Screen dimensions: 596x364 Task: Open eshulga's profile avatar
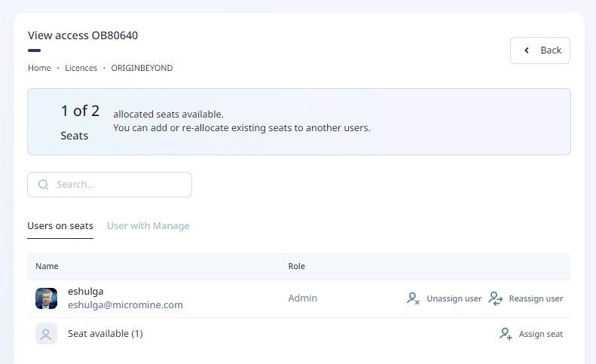[x=46, y=298]
